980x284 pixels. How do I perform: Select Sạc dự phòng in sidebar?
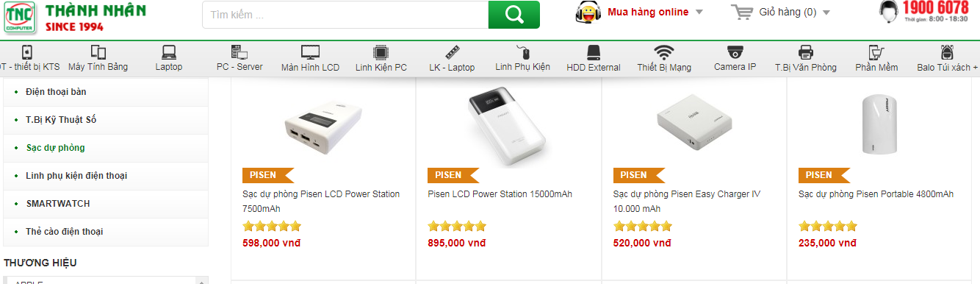pos(55,148)
